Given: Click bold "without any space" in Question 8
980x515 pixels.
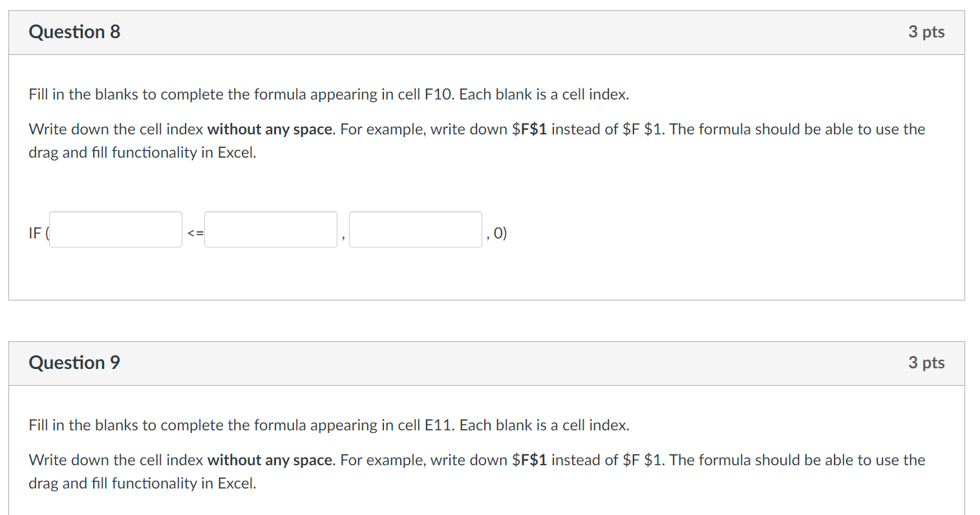Looking at the screenshot, I should pos(270,129).
